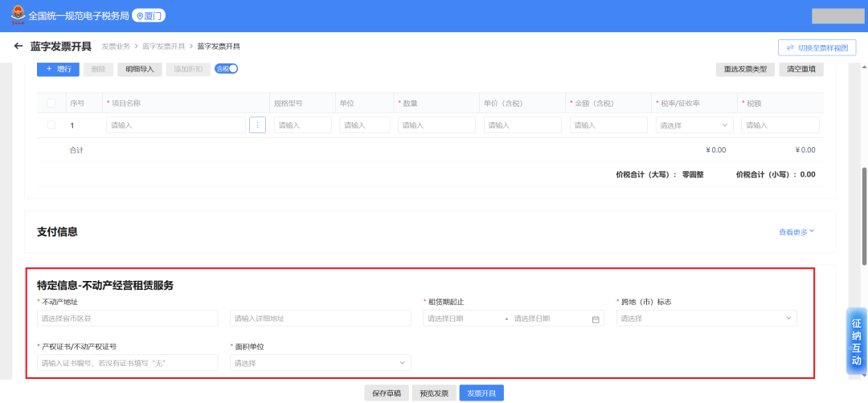Open the 跨地（市）标志 dropdown
This screenshot has width=868, height=403.
(x=706, y=319)
